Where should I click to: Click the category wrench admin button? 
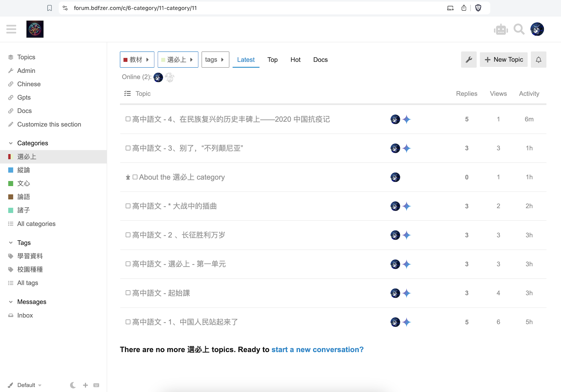(x=469, y=60)
